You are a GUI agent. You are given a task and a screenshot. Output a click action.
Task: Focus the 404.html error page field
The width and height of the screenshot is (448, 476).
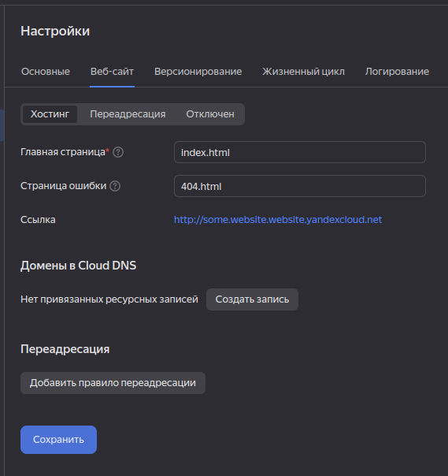tap(300, 186)
